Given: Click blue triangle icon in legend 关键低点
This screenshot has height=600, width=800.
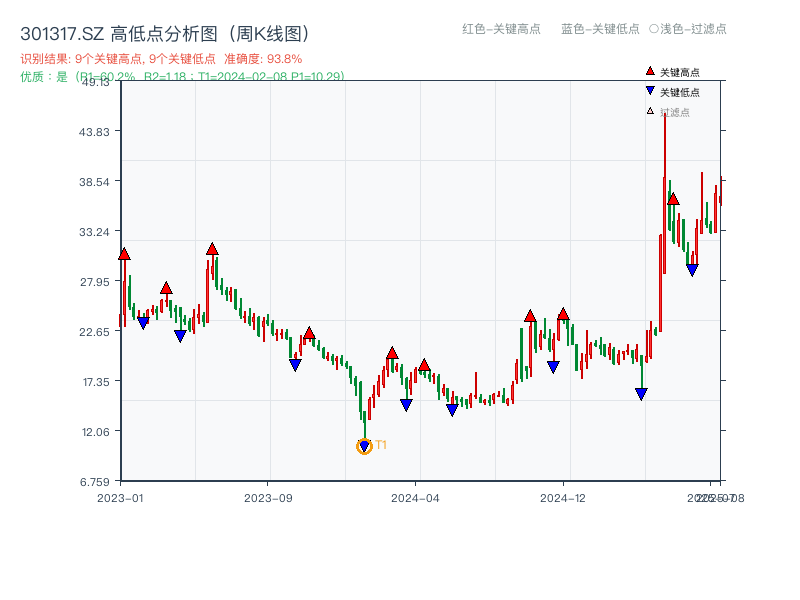Looking at the screenshot, I should [650, 91].
